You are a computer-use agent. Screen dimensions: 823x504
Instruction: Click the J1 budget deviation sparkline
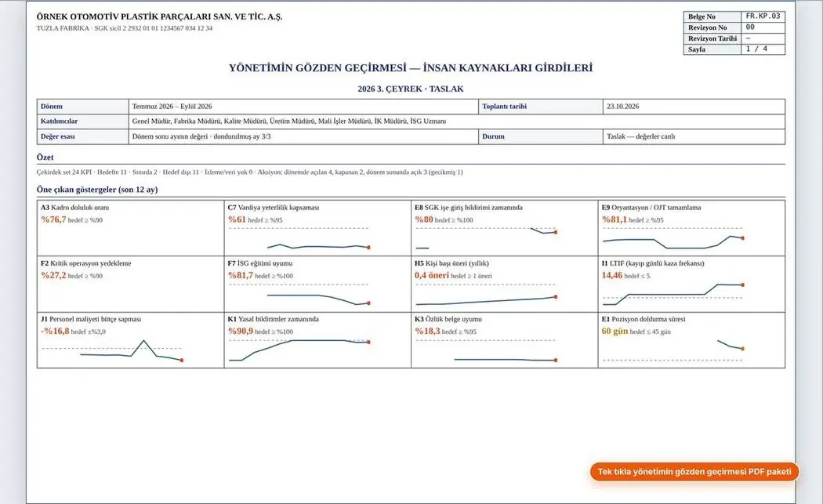(x=112, y=350)
